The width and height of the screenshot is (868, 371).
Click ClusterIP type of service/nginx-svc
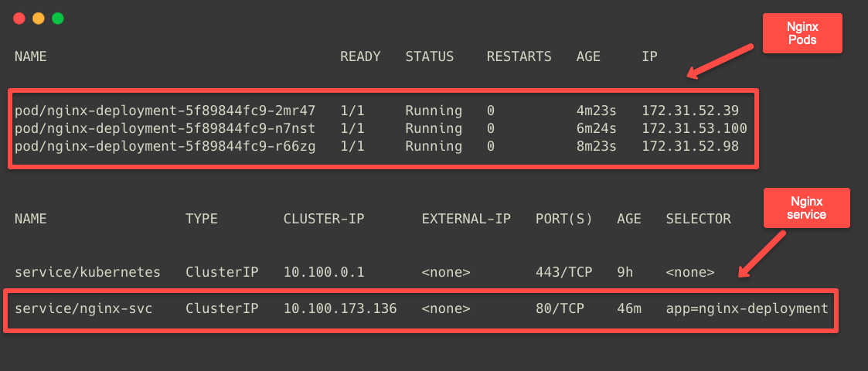222,308
